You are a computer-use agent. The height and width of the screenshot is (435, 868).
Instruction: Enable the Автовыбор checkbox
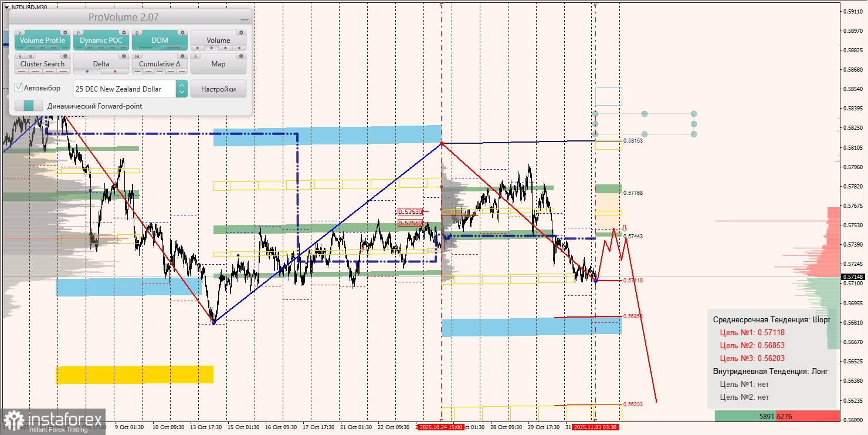point(18,86)
